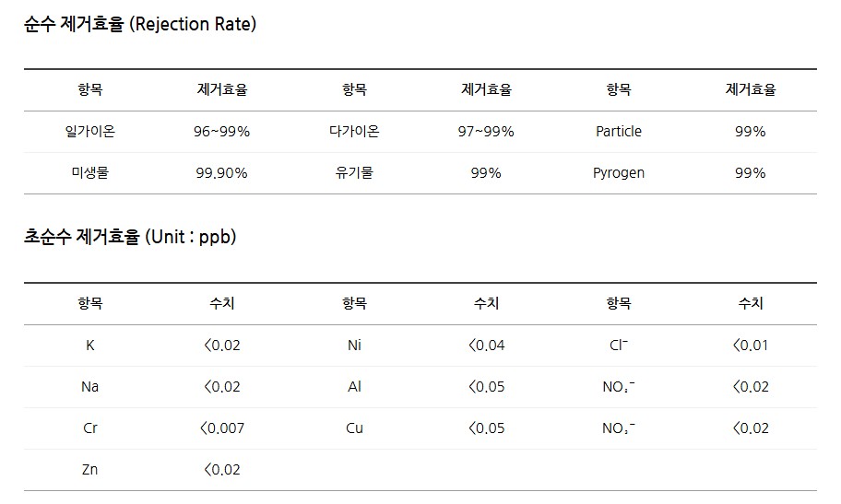Image resolution: width=841 pixels, height=504 pixels.
Task: Click the 순수 제거효율 (Rejection Rate) heading
Action: (140, 25)
